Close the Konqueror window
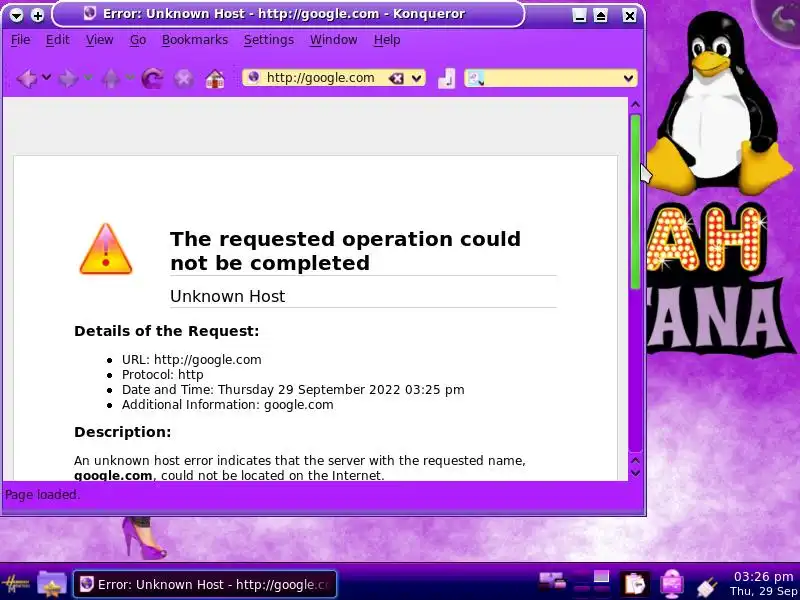800x600 pixels. tap(630, 16)
